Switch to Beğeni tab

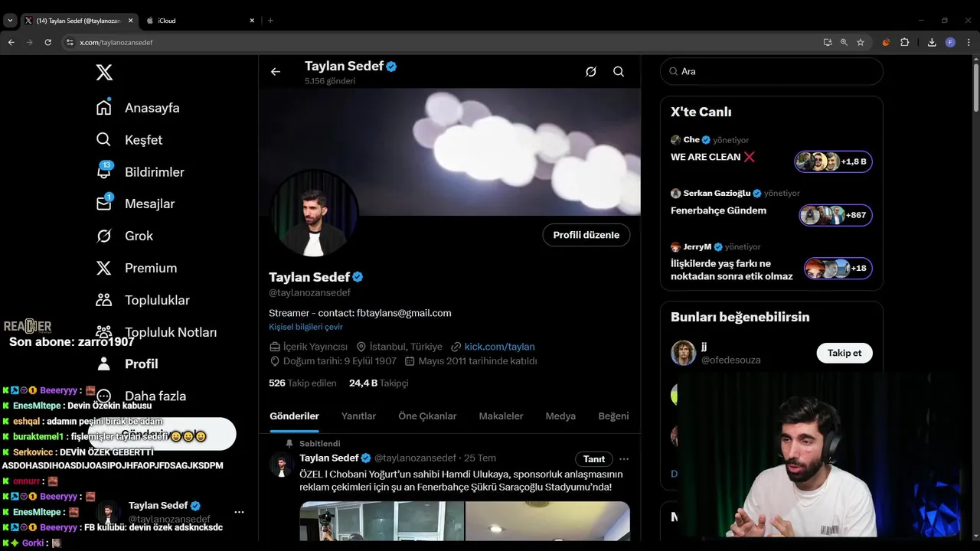[613, 416]
